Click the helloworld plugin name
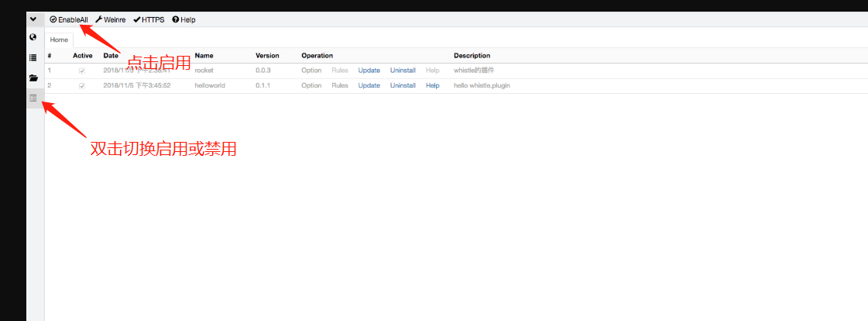868x321 pixels. [210, 85]
